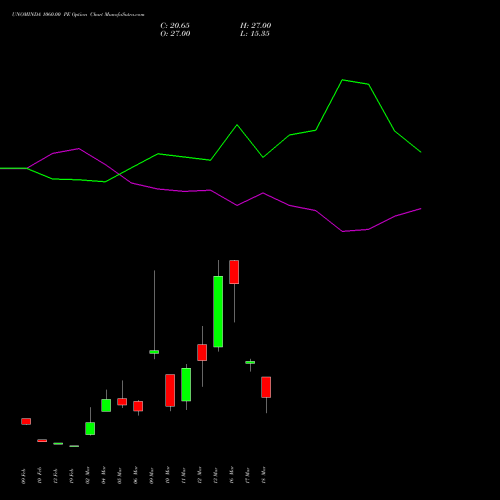Click the 09 Feb date label on axis
The image size is (500, 500).
pyautogui.click(x=24, y=476)
